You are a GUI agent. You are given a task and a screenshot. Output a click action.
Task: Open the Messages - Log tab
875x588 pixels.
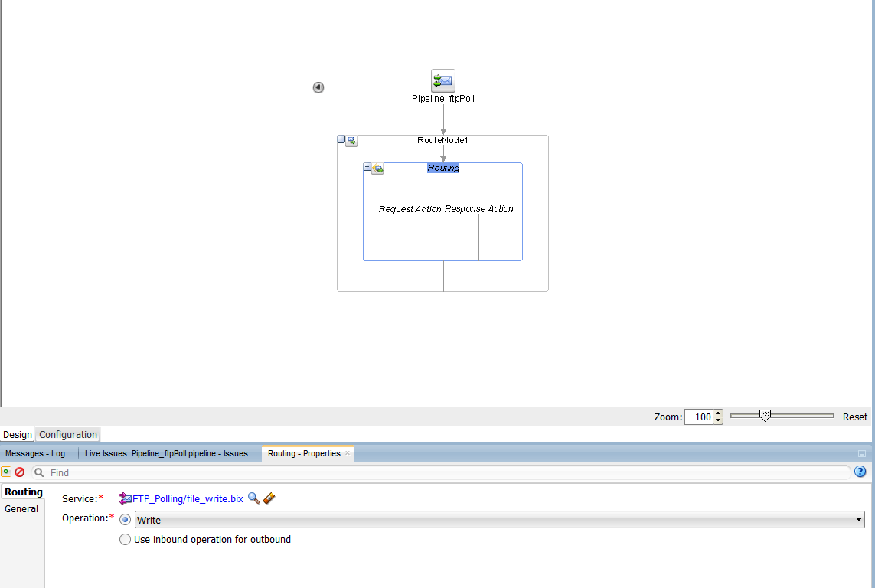point(35,453)
